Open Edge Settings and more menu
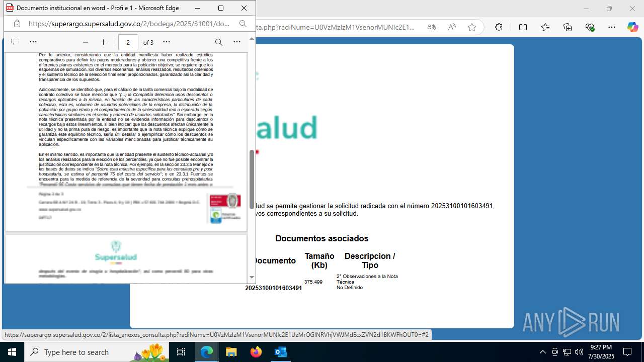The width and height of the screenshot is (644, 362). pos(612,27)
